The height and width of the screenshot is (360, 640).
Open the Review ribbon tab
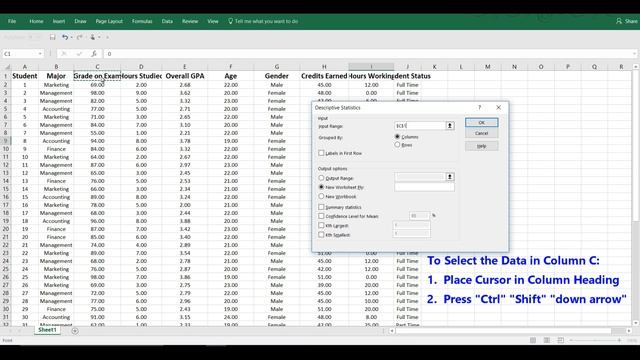click(190, 21)
